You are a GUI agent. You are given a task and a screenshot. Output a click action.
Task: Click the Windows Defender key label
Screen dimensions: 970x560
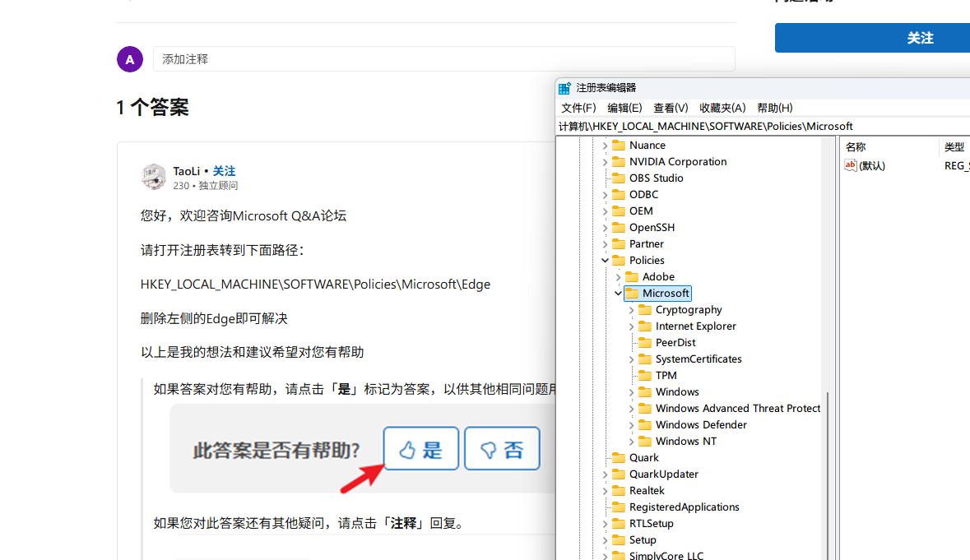pos(701,424)
